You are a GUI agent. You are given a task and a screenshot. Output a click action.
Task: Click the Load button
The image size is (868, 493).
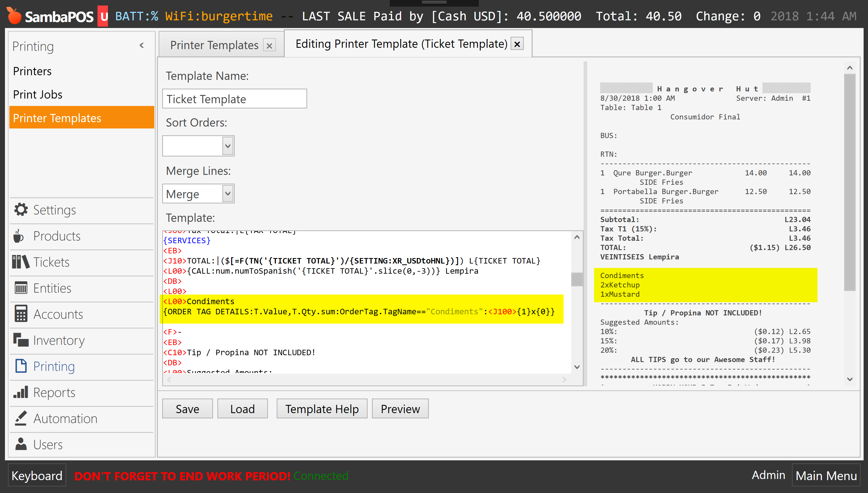tap(242, 409)
